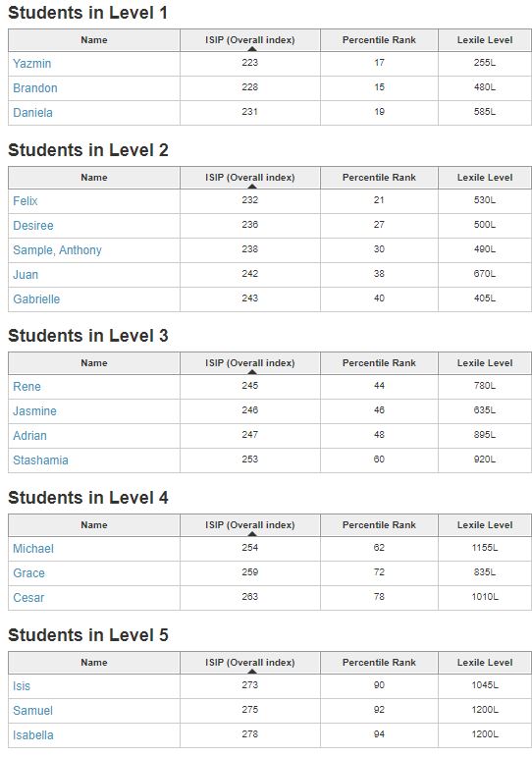Open Gabrielle's student details

point(36,299)
